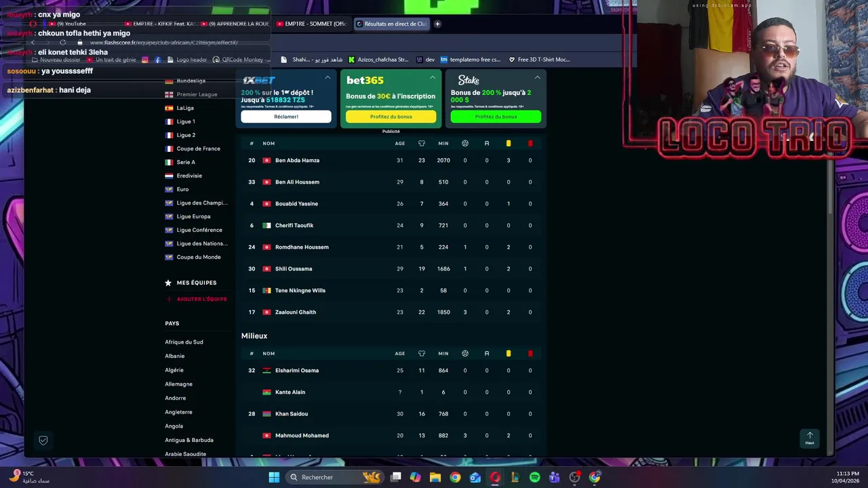
Task: Click the assists icon in defenders table header
Action: coord(487,144)
